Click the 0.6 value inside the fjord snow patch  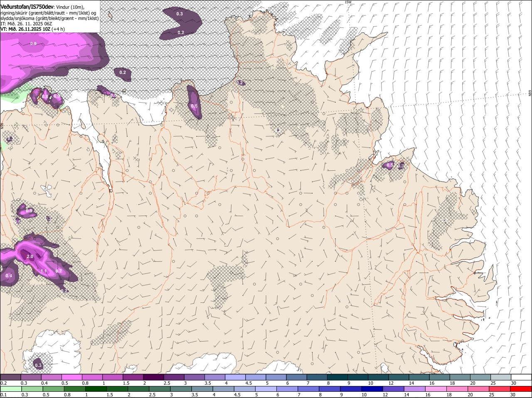tap(194, 106)
